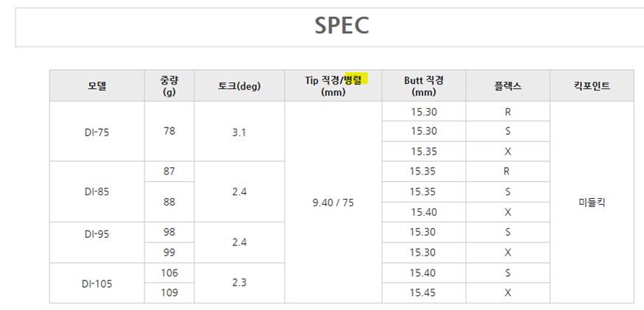
Task: Click the SPEC heading title
Action: 341,26
